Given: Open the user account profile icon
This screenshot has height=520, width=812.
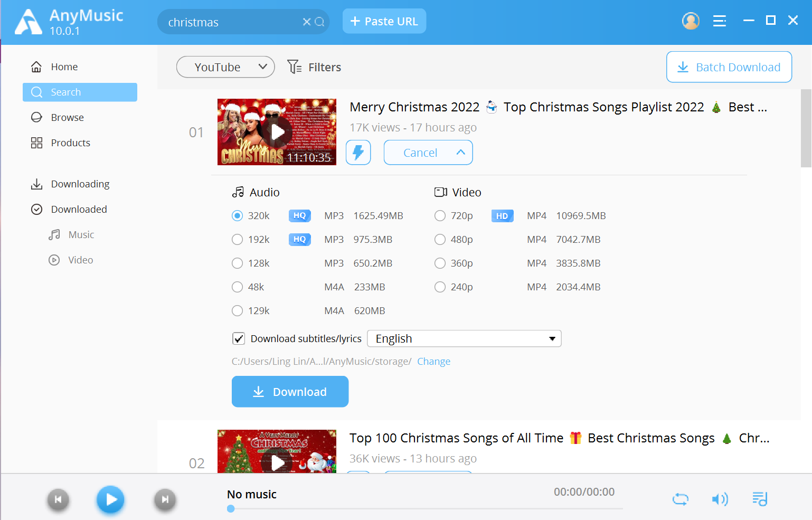Looking at the screenshot, I should 691,21.
